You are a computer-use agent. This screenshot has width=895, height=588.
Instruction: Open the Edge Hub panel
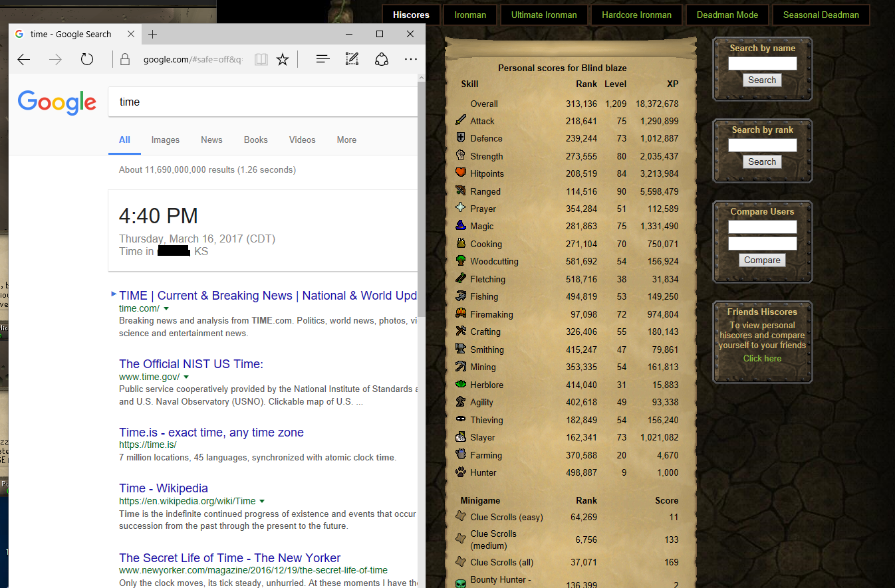(323, 60)
